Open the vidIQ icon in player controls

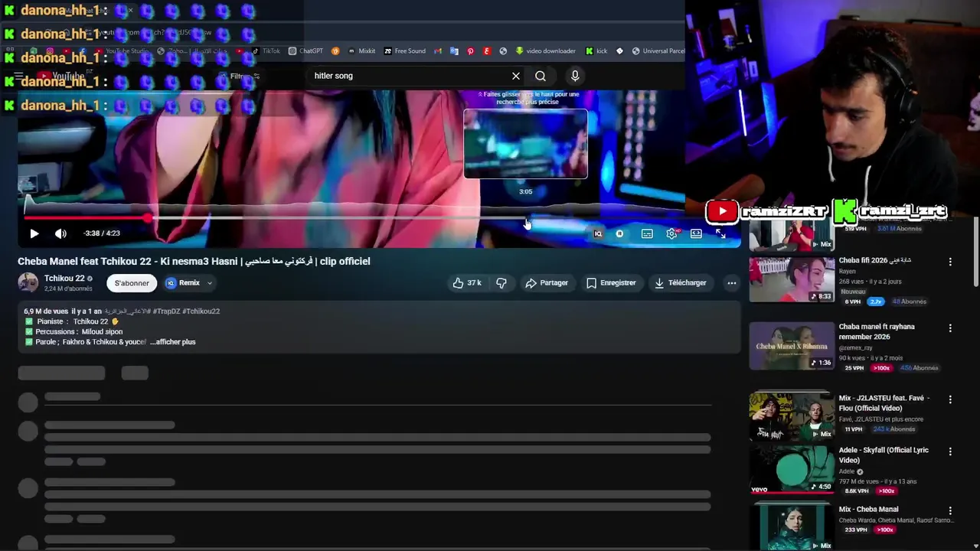[598, 233]
